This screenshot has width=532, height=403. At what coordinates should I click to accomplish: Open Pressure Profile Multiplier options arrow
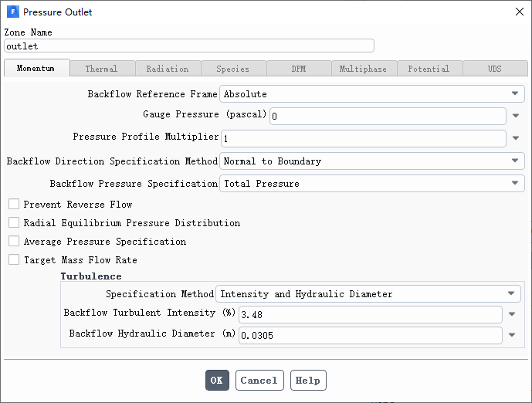516,138
